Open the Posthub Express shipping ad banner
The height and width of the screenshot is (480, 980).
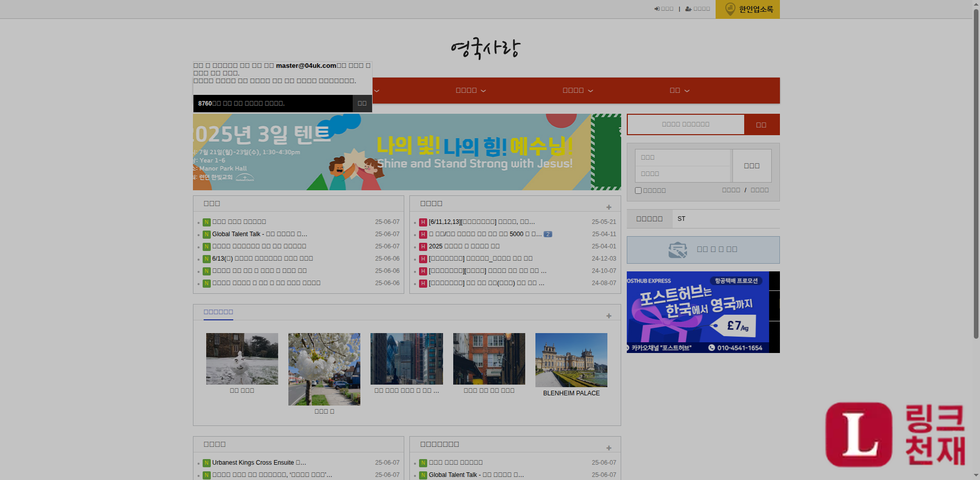(x=703, y=312)
